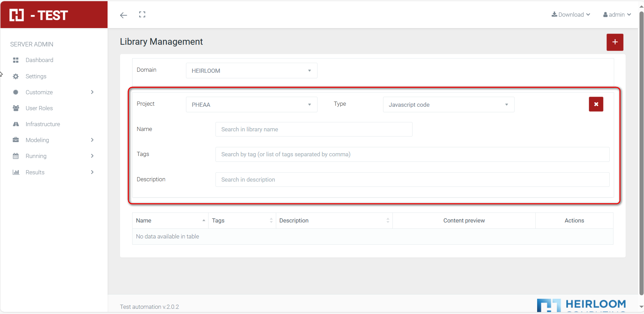Open the Domain dropdown showing HEIRLOOM
The height and width of the screenshot is (314, 644).
click(x=251, y=71)
